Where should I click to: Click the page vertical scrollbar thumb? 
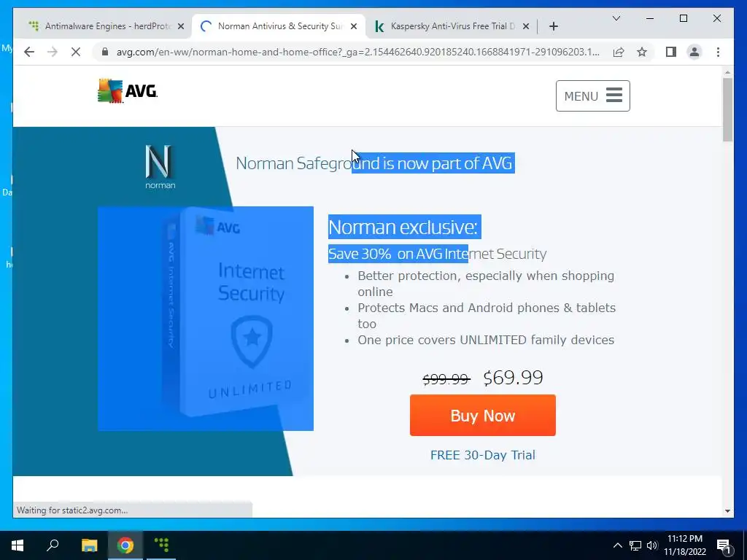click(x=727, y=109)
